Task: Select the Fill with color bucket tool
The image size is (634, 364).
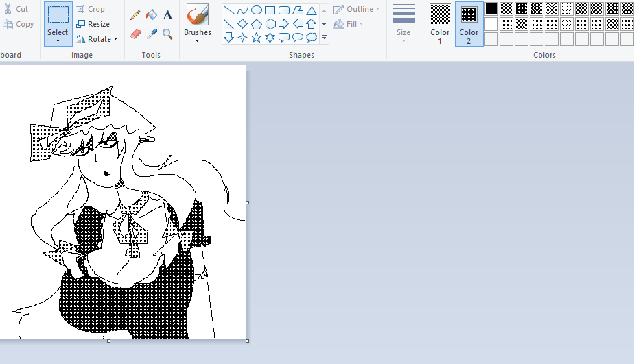Action: click(x=152, y=15)
